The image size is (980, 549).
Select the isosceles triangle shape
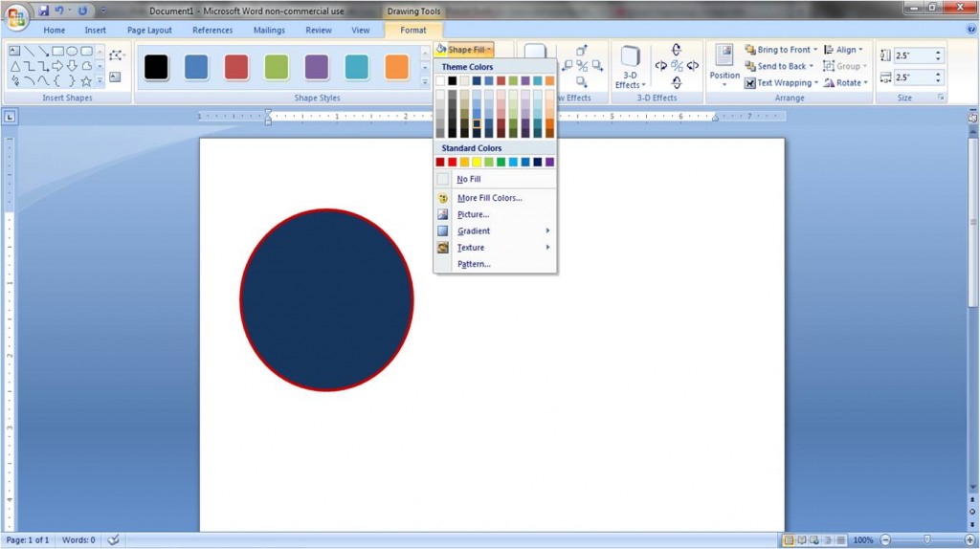click(x=15, y=66)
